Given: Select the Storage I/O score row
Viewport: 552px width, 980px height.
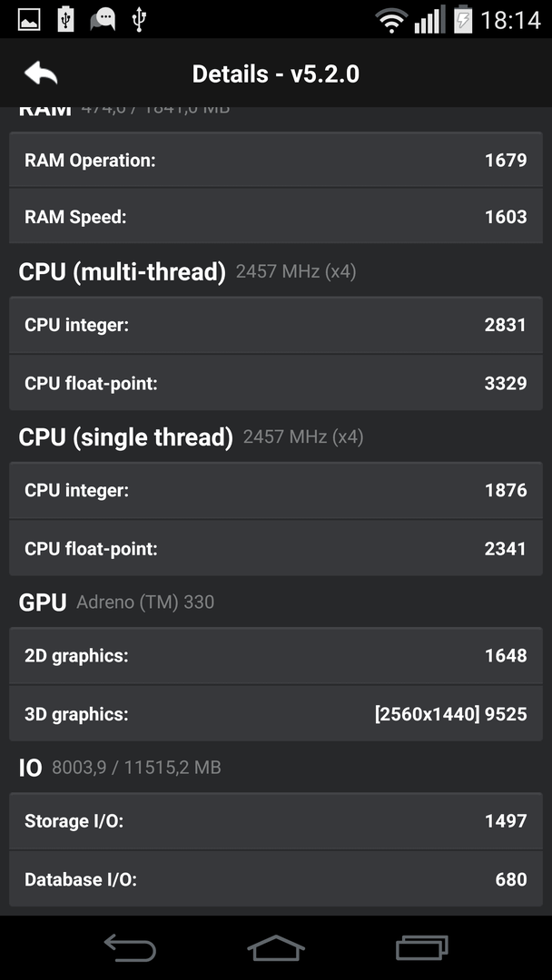Looking at the screenshot, I should click(x=276, y=820).
